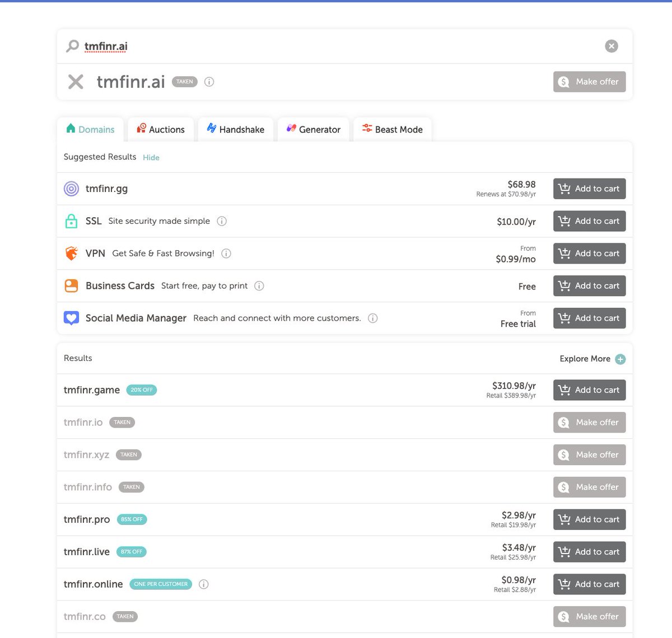The image size is (672, 638).
Task: Switch to the Auctions tab
Action: click(x=161, y=129)
